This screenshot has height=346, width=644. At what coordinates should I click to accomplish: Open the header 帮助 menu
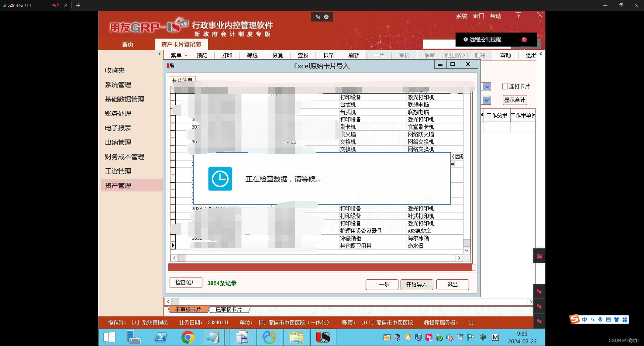pyautogui.click(x=496, y=16)
